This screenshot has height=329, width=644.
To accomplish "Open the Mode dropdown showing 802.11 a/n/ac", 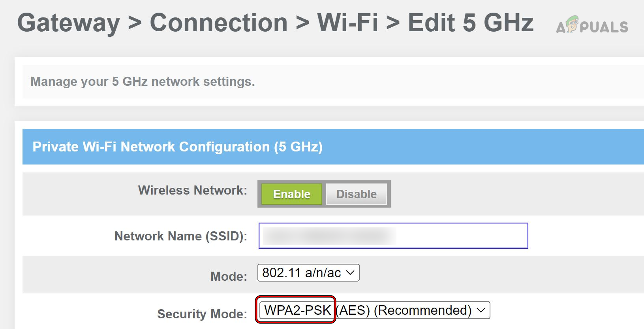I will coord(308,272).
